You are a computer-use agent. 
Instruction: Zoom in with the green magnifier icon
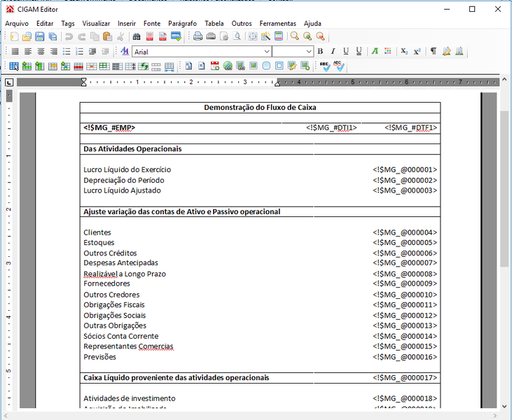(x=307, y=36)
